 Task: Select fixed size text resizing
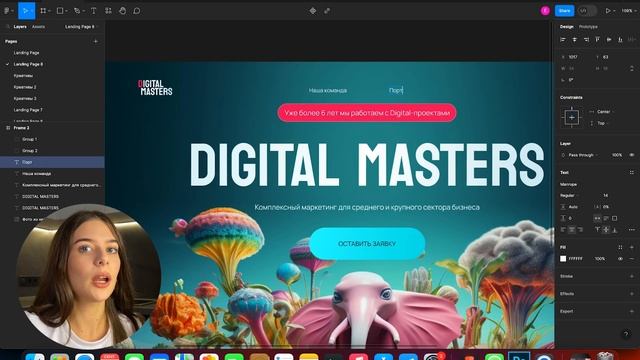(x=615, y=218)
